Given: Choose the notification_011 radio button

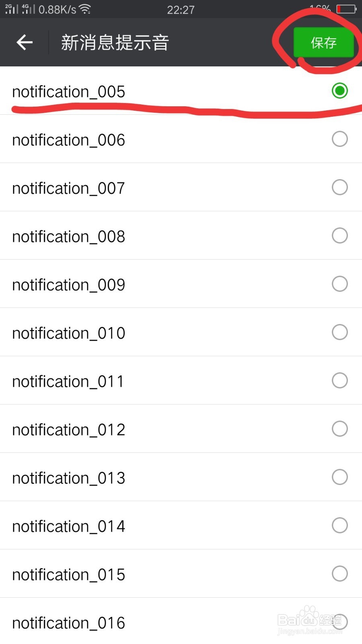Looking at the screenshot, I should point(340,380).
